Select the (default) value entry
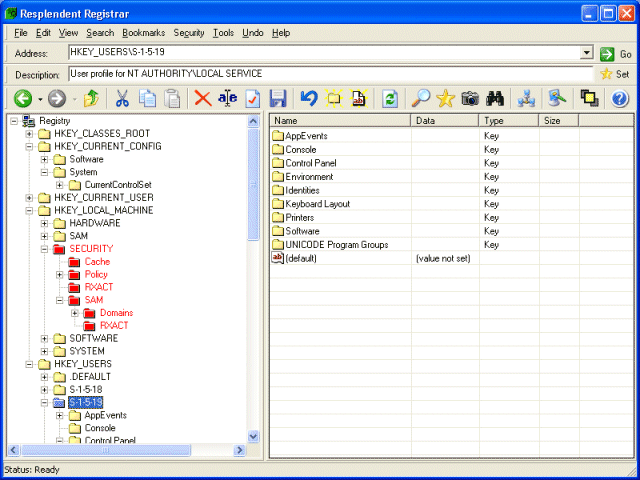The width and height of the screenshot is (640, 480). pyautogui.click(x=294, y=258)
